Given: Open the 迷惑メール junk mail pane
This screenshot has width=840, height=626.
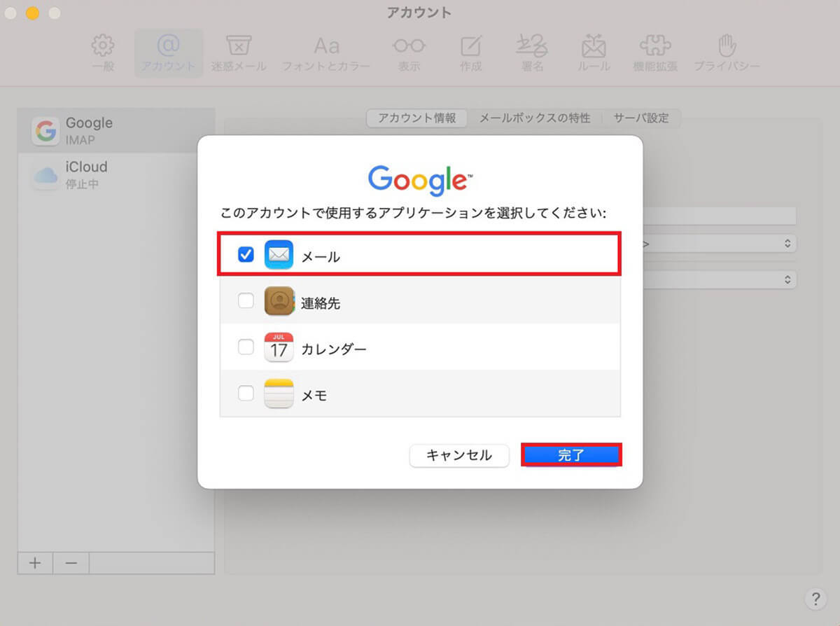Looking at the screenshot, I should pyautogui.click(x=239, y=53).
